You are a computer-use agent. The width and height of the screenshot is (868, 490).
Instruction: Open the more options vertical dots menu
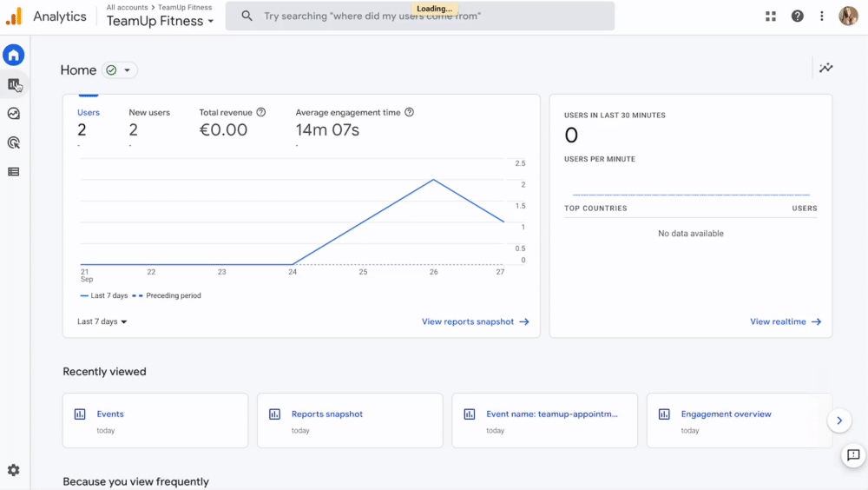822,17
